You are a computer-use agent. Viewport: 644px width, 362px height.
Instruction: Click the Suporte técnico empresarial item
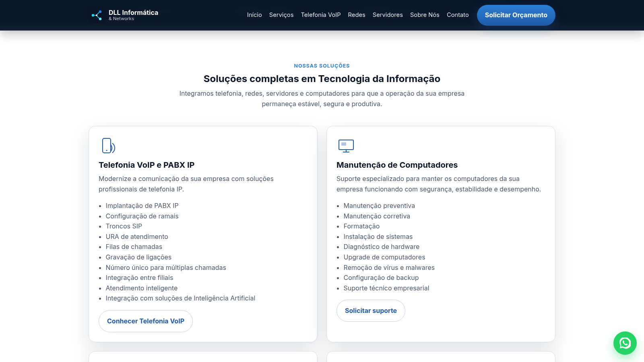tap(386, 288)
